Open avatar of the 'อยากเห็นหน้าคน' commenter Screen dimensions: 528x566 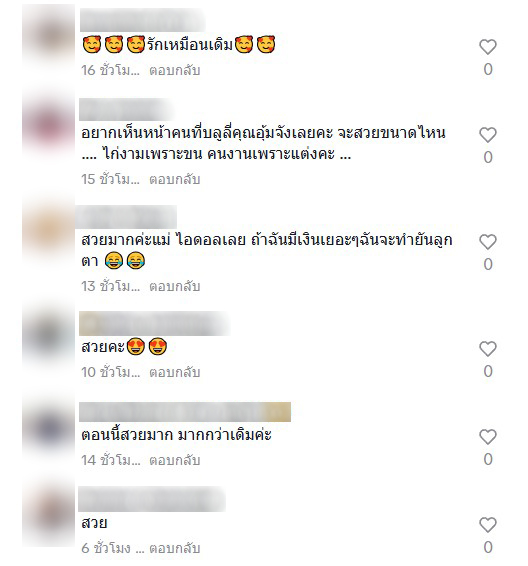coord(49,125)
